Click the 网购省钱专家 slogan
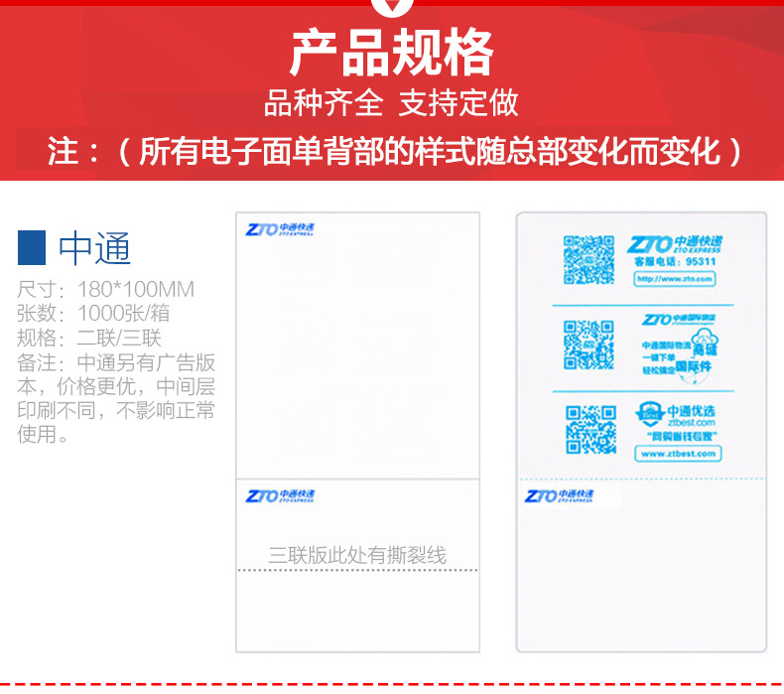 click(x=682, y=436)
